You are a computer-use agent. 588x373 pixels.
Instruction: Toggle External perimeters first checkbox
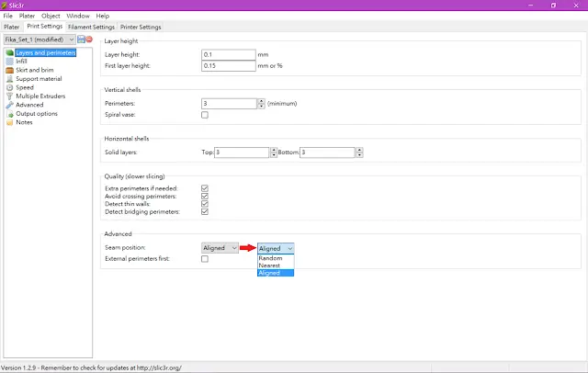(x=205, y=259)
